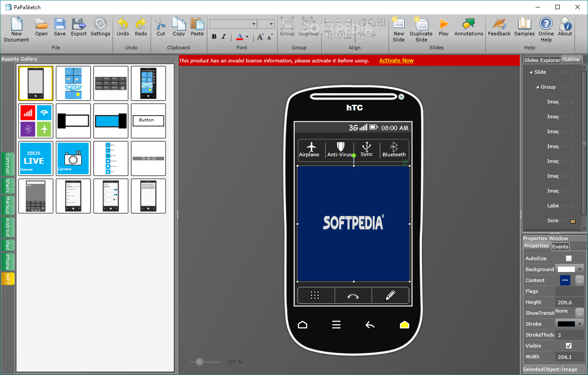Unlock the Screen row's orange padlock
Screen dimensions: 588x375
click(x=573, y=220)
